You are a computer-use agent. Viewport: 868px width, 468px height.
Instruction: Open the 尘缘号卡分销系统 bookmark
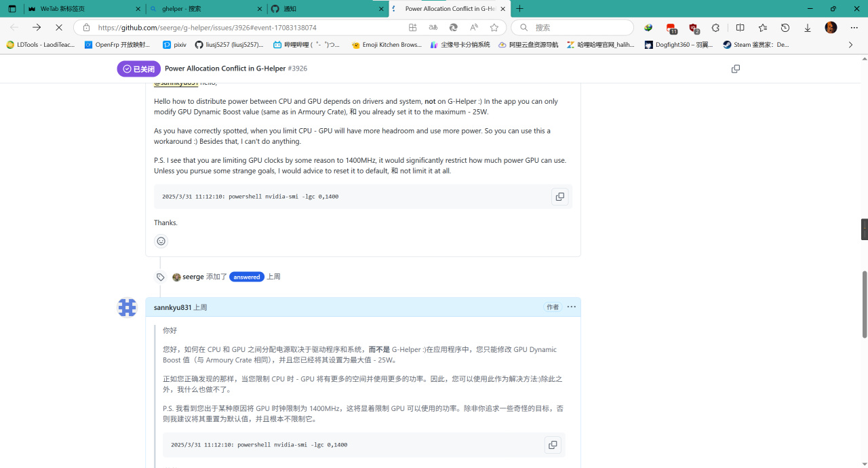tap(460, 45)
